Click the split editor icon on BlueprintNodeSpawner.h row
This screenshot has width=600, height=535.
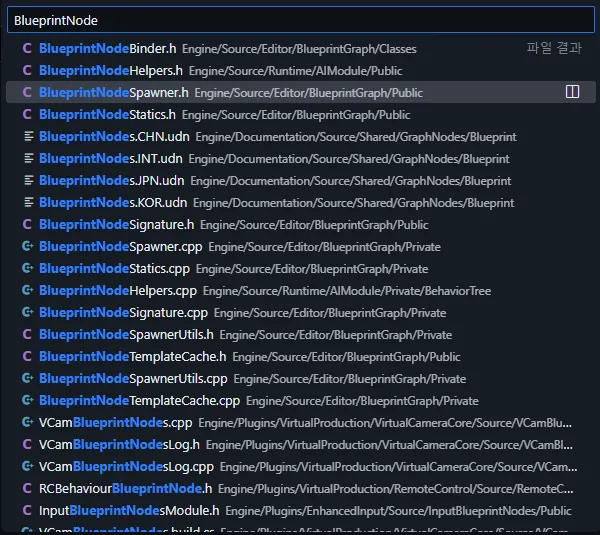tap(572, 92)
